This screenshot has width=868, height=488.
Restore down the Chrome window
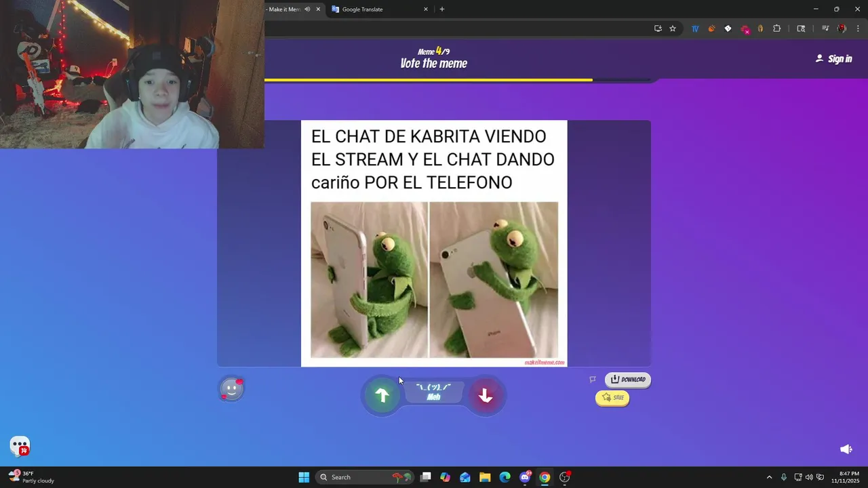tap(836, 9)
